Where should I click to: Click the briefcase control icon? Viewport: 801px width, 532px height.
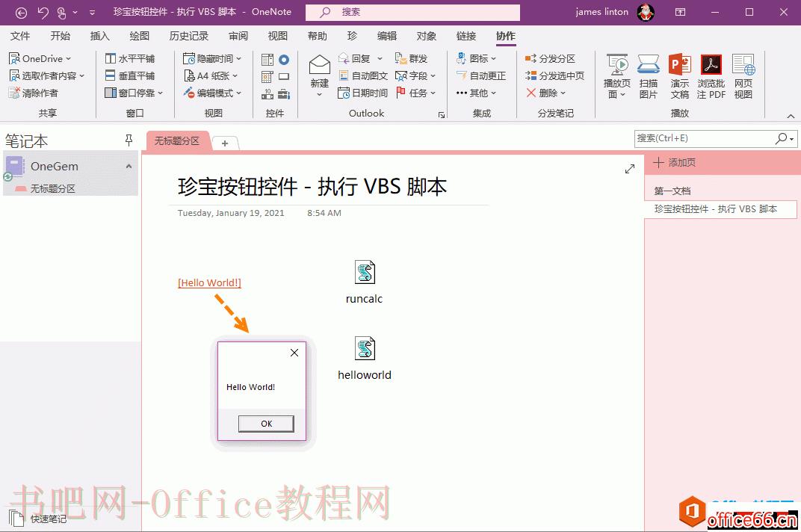click(x=284, y=93)
